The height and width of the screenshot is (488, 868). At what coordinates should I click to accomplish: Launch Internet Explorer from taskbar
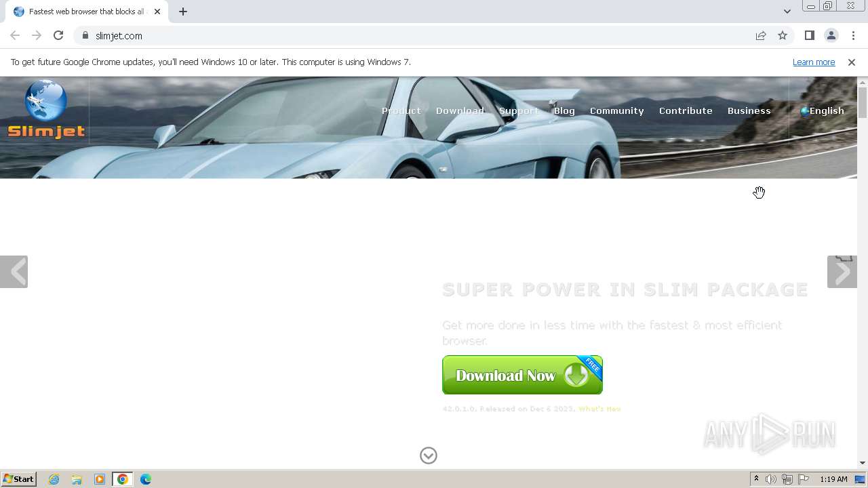point(54,479)
